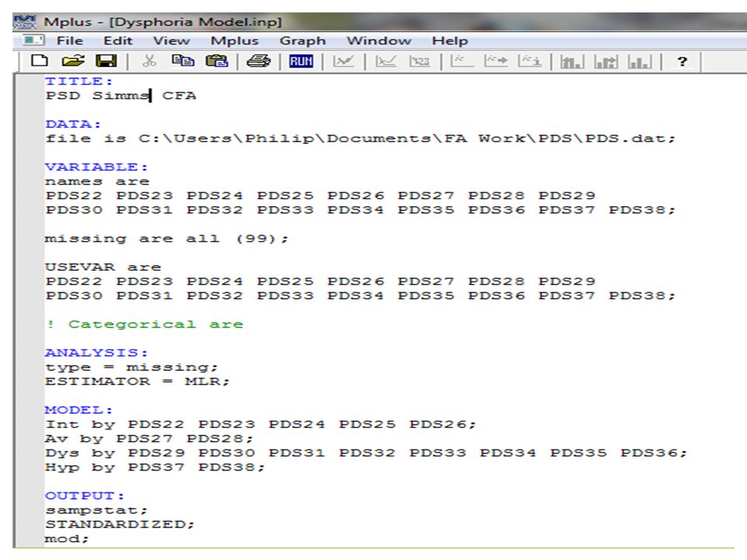Click the New file icon
The image size is (747, 560).
click(39, 61)
